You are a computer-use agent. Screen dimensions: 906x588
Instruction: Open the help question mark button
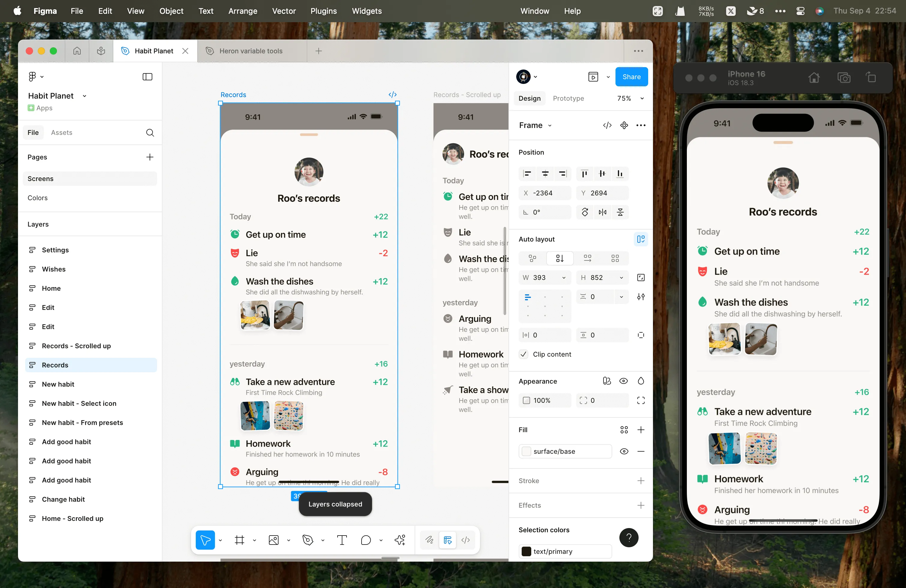pos(628,537)
